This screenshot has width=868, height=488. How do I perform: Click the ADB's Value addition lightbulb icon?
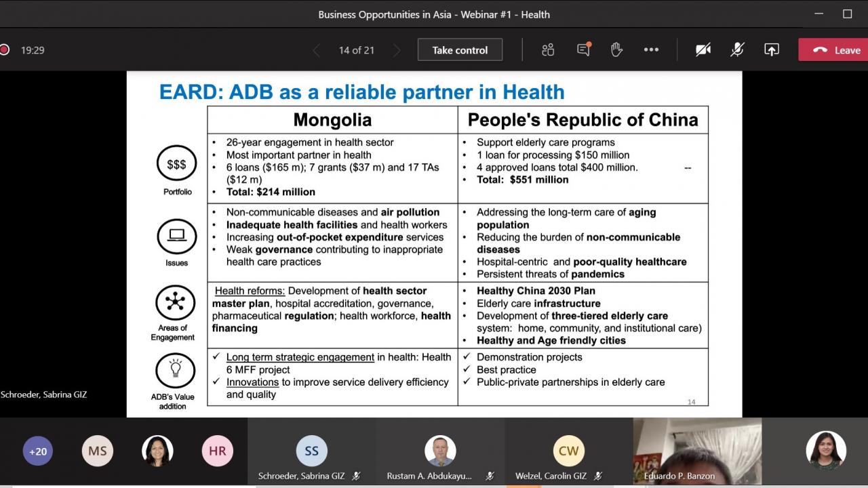tap(175, 370)
